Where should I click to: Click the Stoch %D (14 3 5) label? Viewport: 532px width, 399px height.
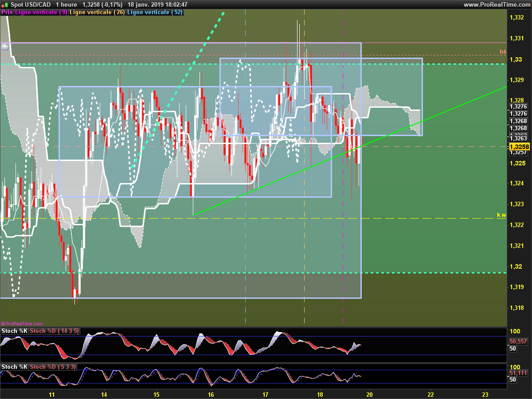point(55,331)
